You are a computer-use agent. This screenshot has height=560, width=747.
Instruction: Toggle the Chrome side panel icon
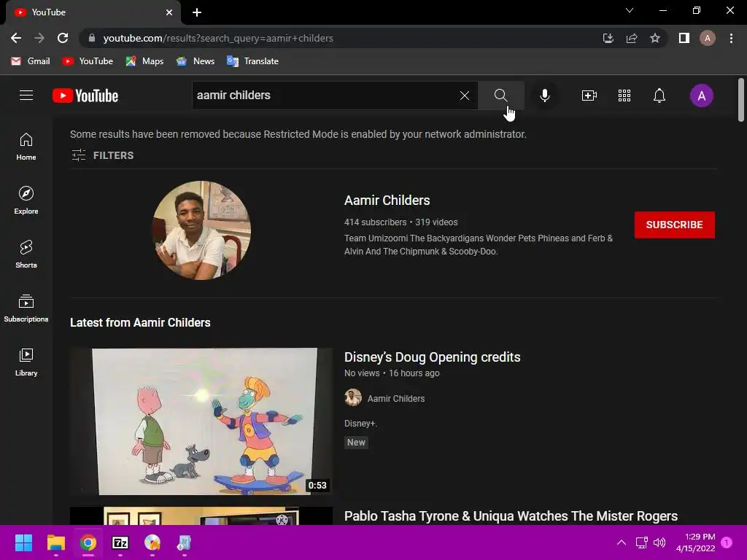coord(684,38)
